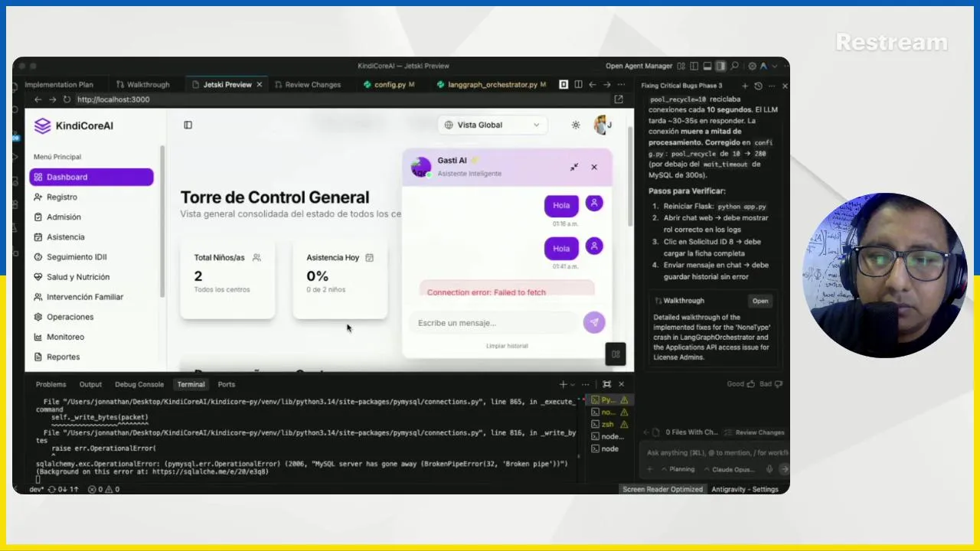Type in the 'Escribe un mensaje...' field

point(495,323)
